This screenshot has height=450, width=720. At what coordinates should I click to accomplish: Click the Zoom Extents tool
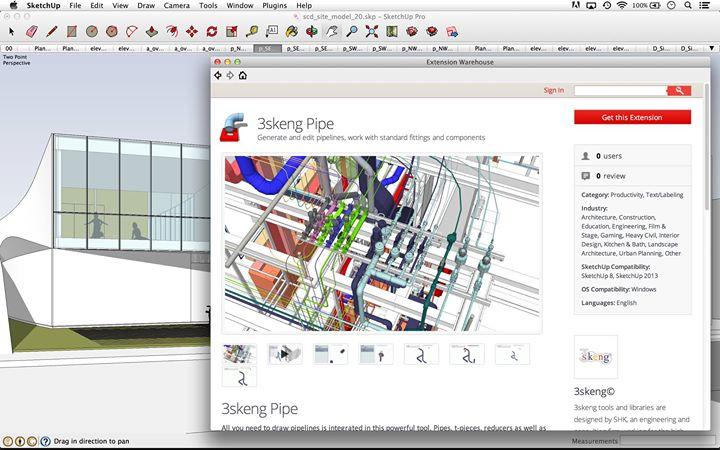click(x=372, y=32)
